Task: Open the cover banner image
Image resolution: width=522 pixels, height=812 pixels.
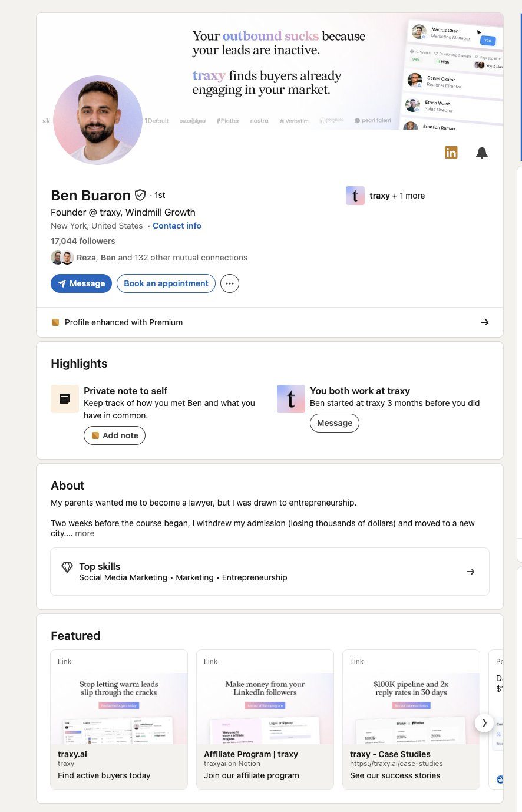Action: point(270,71)
